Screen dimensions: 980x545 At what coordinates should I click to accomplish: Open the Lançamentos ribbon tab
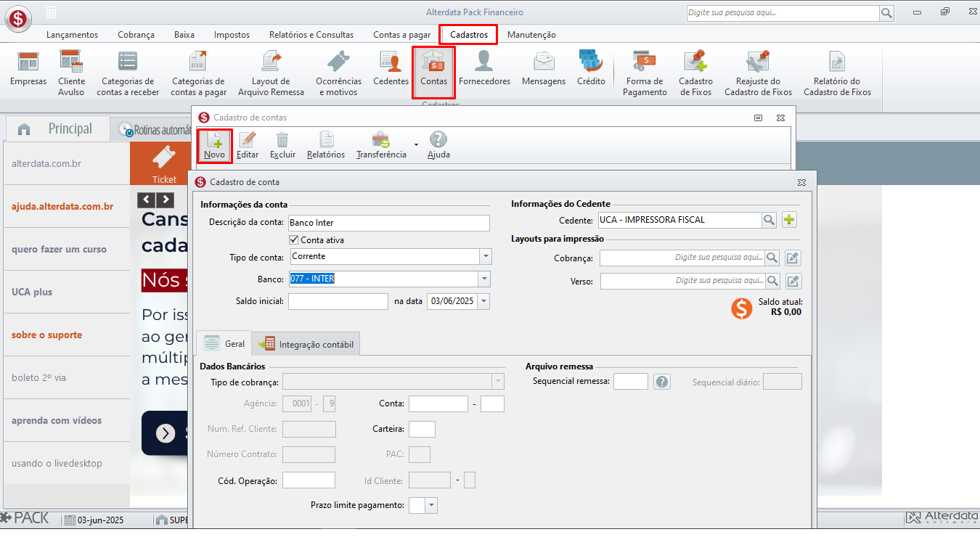click(x=73, y=34)
